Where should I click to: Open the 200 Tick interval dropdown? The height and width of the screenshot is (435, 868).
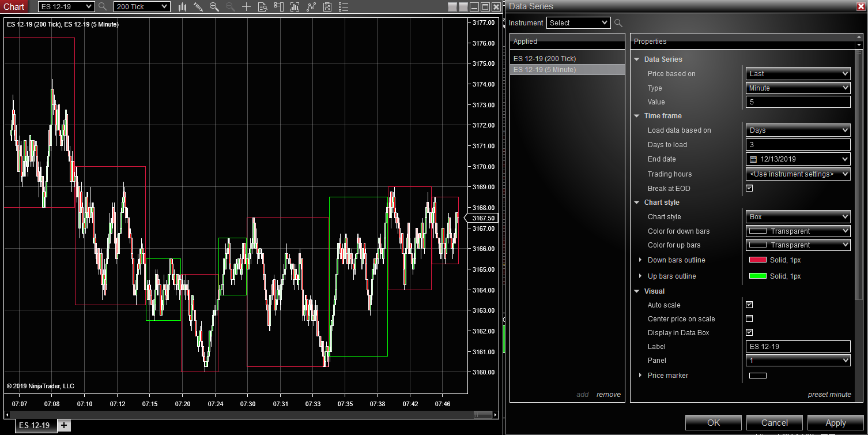point(142,7)
